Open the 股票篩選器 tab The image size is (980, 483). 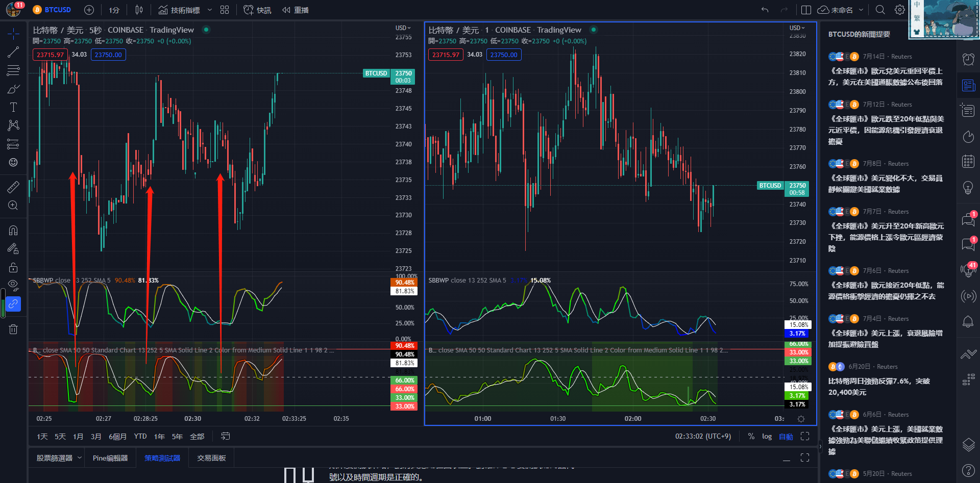pyautogui.click(x=55, y=458)
